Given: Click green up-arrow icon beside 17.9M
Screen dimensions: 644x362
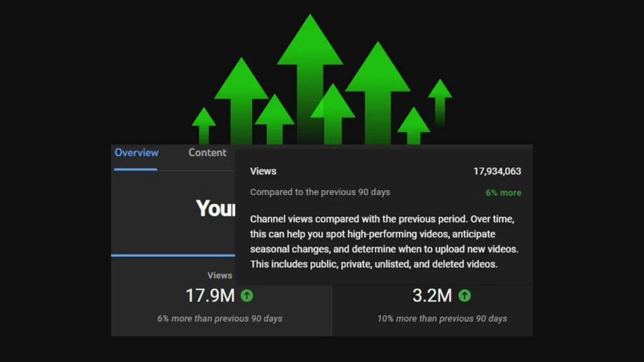Looking at the screenshot, I should pyautogui.click(x=247, y=295).
